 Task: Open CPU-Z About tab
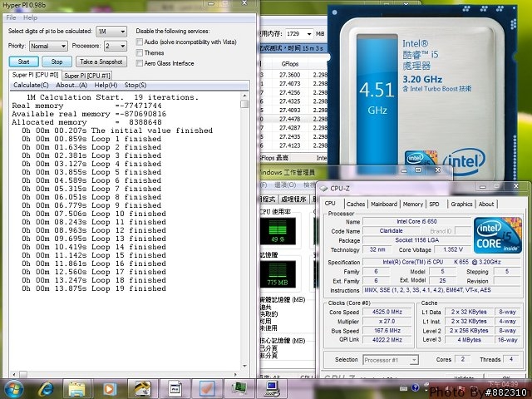[486, 204]
